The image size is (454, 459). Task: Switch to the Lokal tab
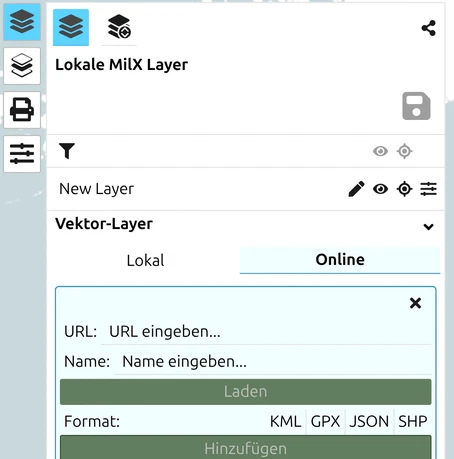[146, 260]
